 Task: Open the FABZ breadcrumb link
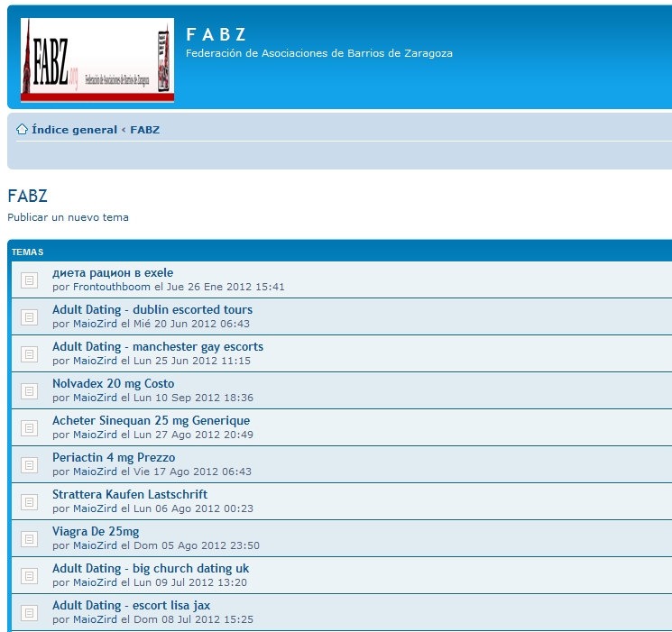(145, 130)
